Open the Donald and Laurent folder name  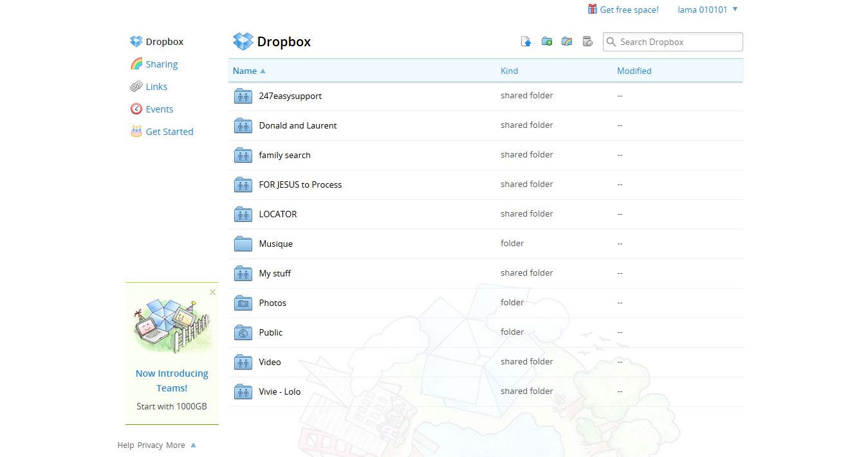298,125
